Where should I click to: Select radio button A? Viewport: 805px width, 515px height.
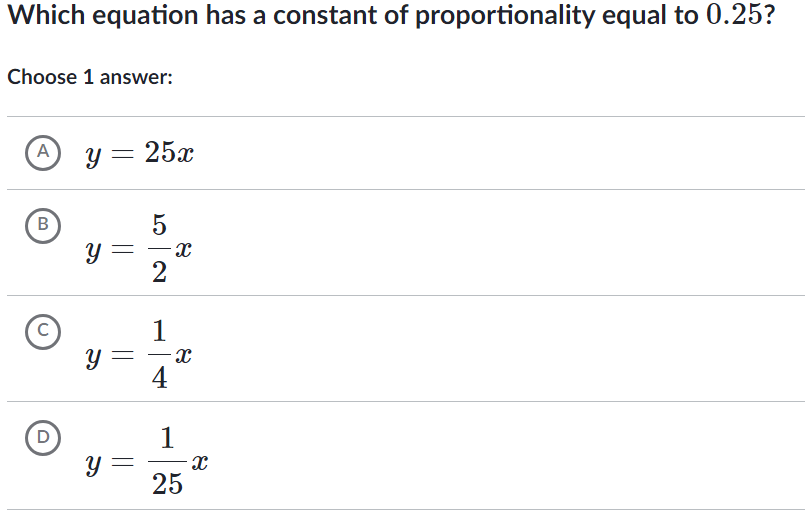tap(43, 152)
